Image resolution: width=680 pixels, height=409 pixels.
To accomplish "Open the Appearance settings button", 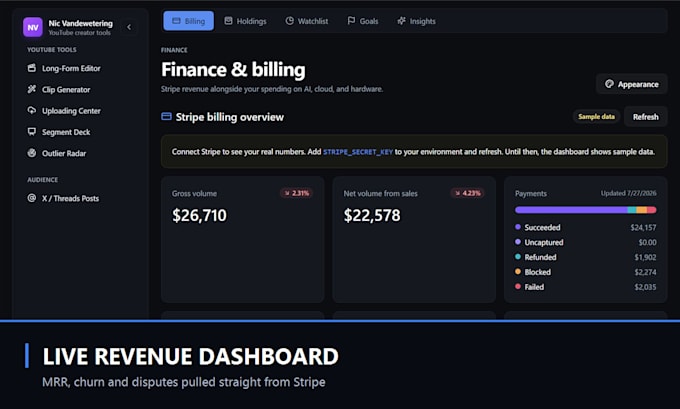I will coord(632,84).
